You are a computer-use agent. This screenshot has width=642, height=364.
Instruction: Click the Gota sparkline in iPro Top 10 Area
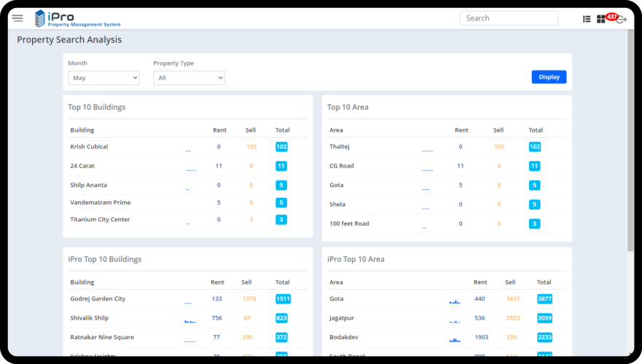(x=455, y=301)
